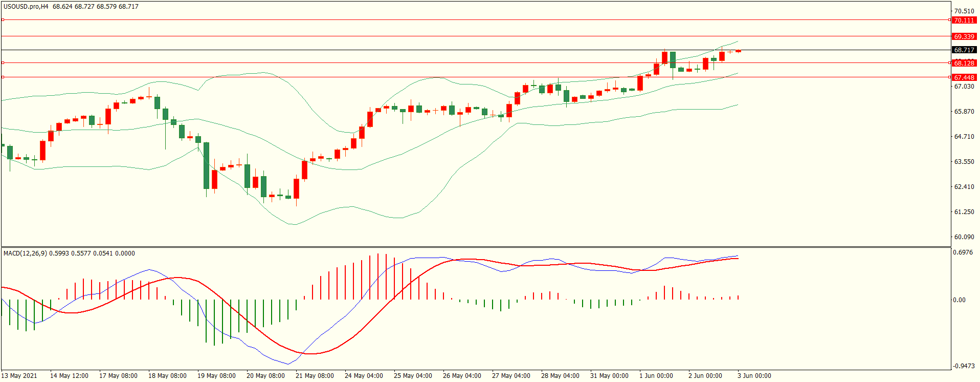Select the left handle of the 68.128 line
This screenshot has height=382, width=980.
(3, 62)
